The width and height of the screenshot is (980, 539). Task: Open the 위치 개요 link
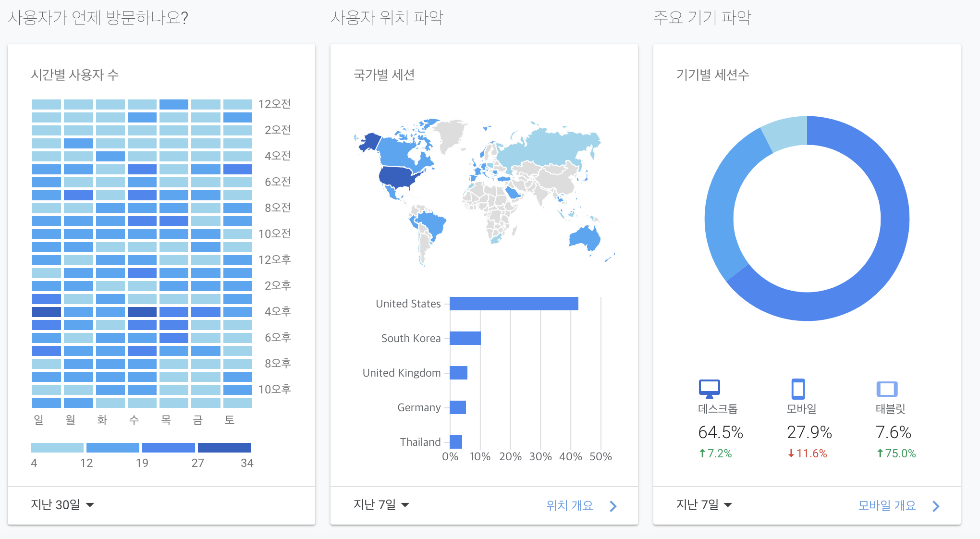coord(570,505)
